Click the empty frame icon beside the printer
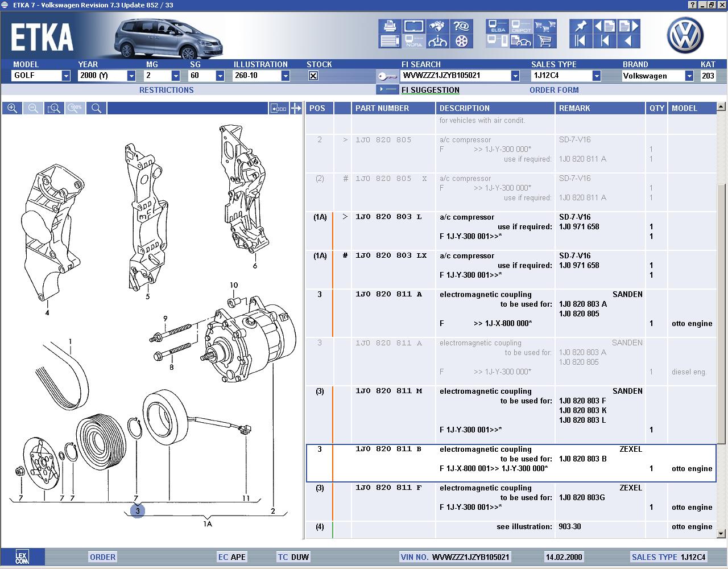 click(x=414, y=26)
